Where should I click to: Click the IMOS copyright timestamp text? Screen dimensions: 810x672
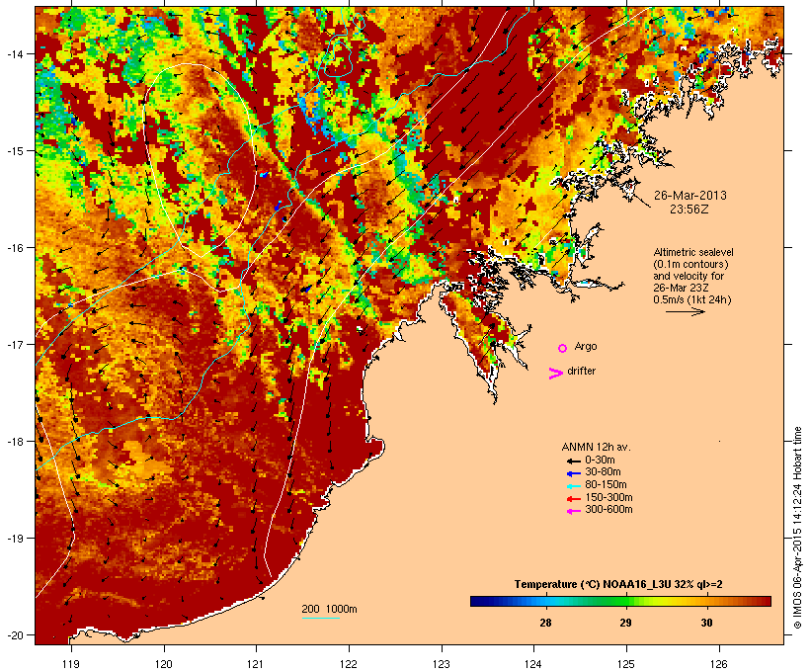coord(797,528)
